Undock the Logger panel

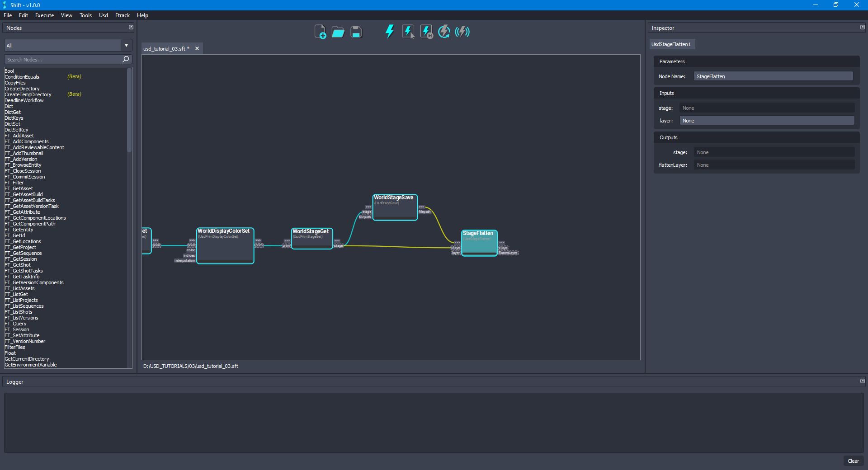(862, 381)
